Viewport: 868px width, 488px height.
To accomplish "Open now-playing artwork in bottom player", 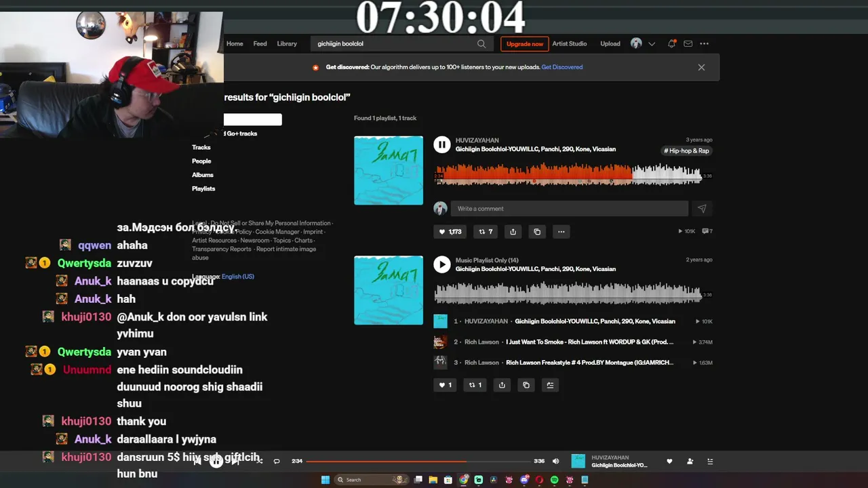I will (578, 461).
